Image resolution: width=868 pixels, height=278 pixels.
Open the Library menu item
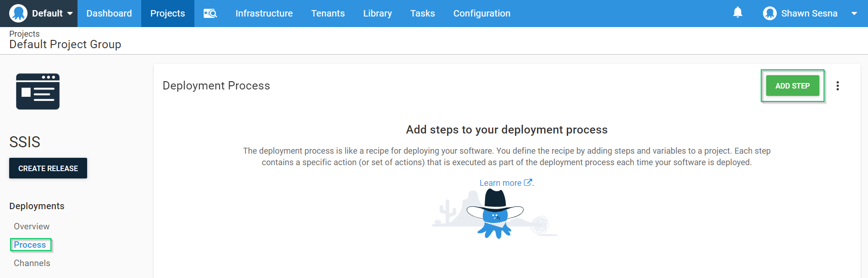377,13
